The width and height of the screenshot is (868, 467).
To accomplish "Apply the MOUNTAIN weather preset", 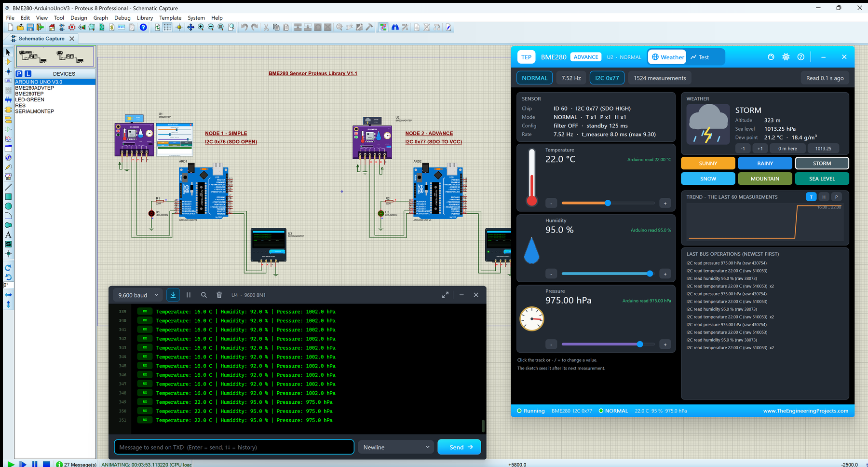I will pyautogui.click(x=765, y=179).
